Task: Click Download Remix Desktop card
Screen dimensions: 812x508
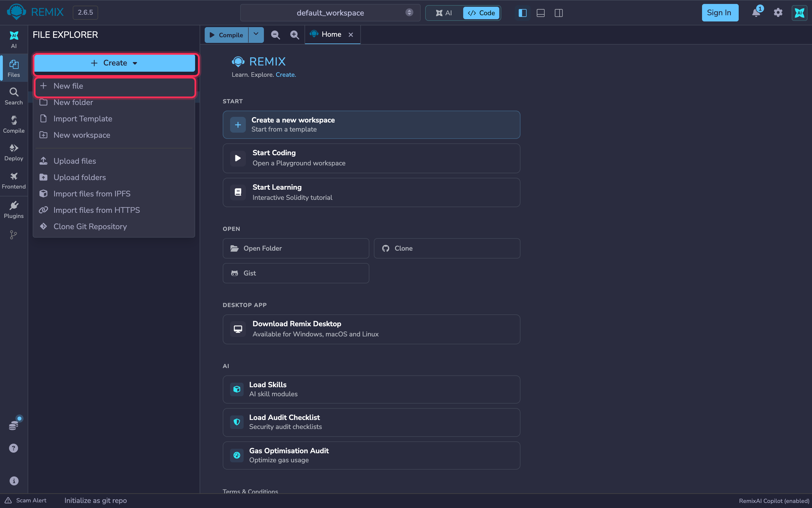Action: 371,329
